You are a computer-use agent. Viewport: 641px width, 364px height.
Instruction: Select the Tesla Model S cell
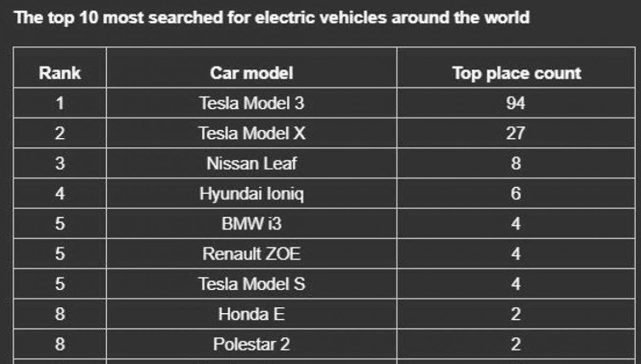tap(252, 284)
